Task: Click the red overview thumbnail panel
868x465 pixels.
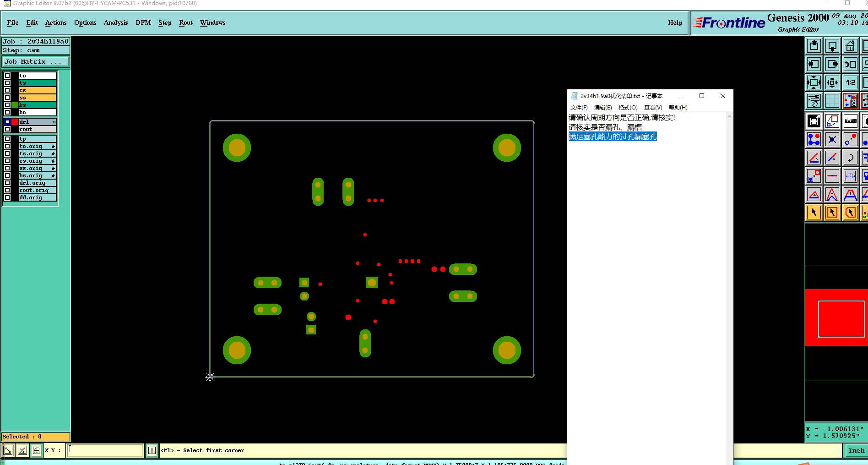Action: coord(836,317)
